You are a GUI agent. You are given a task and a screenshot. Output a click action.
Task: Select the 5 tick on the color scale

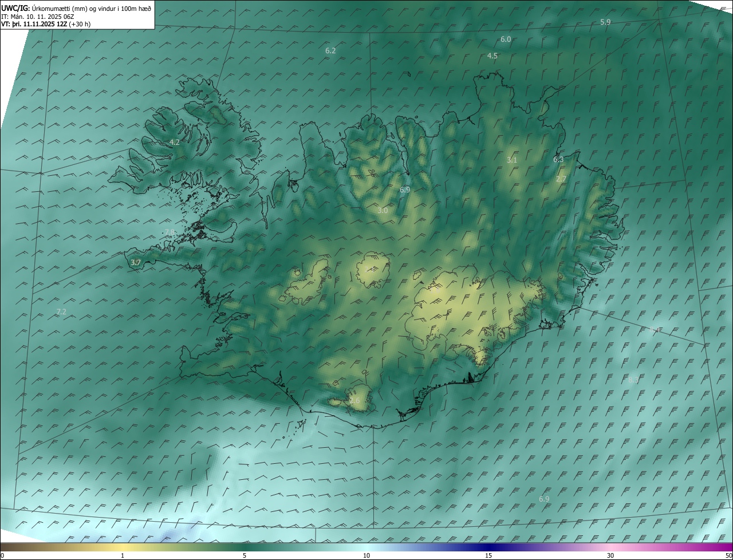tap(245, 555)
